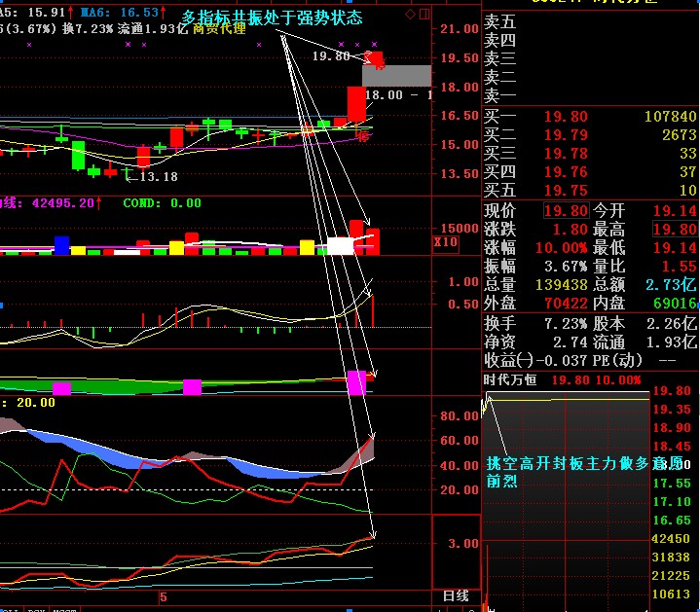Click the 16.50 price axis label
This screenshot has width=700, height=612.
point(460,116)
